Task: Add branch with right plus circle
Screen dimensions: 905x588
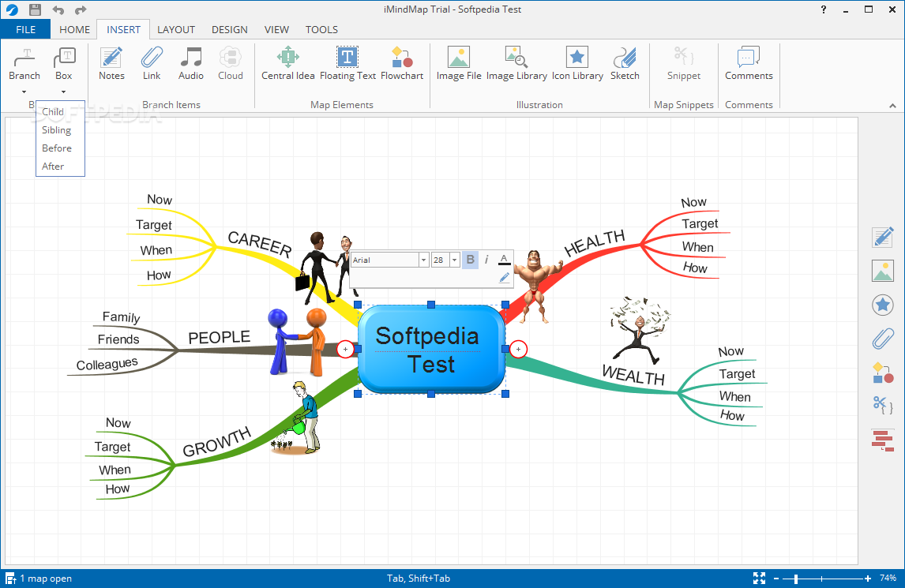Action: pos(518,349)
